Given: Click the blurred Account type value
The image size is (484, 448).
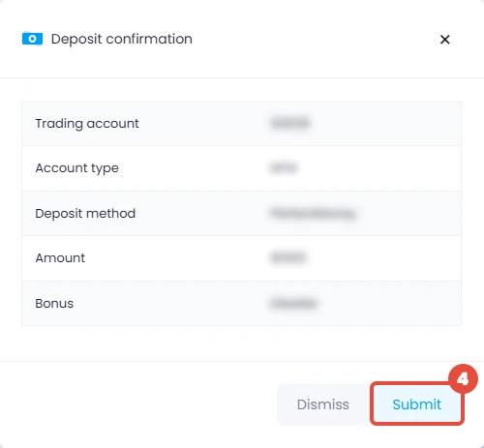Looking at the screenshot, I should click(284, 168).
